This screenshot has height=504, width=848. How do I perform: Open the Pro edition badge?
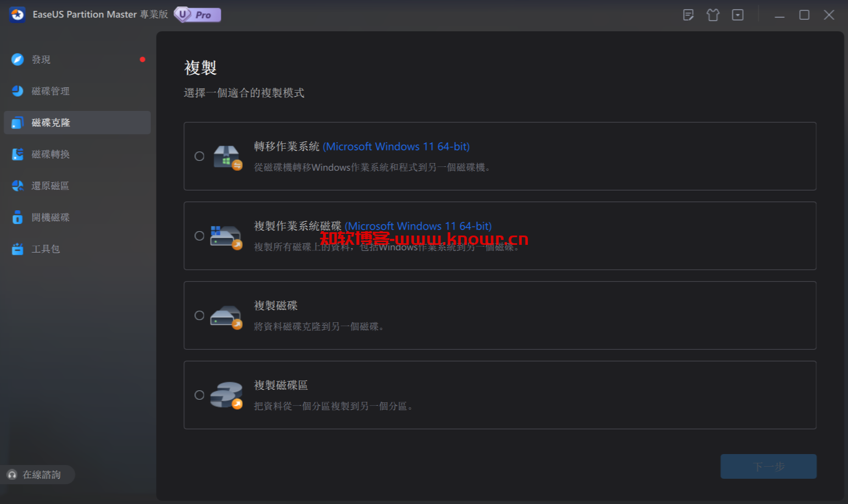[x=198, y=15]
